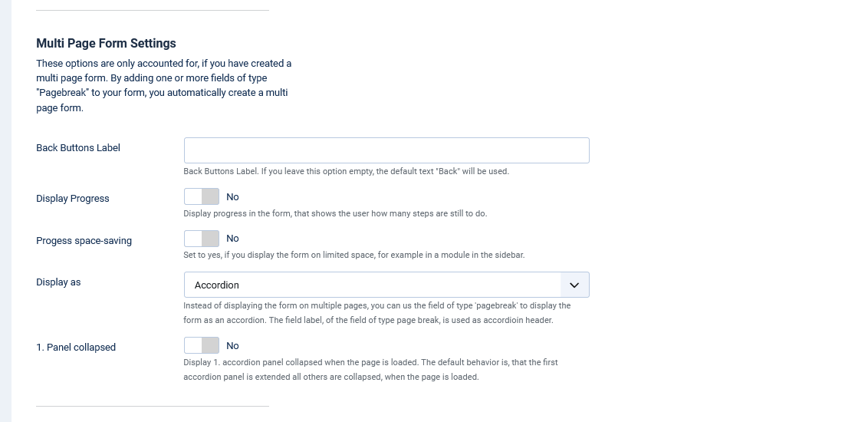This screenshot has height=422, width=868.
Task: Toggle the 1. Panel collapsed switch
Action: pyautogui.click(x=202, y=345)
